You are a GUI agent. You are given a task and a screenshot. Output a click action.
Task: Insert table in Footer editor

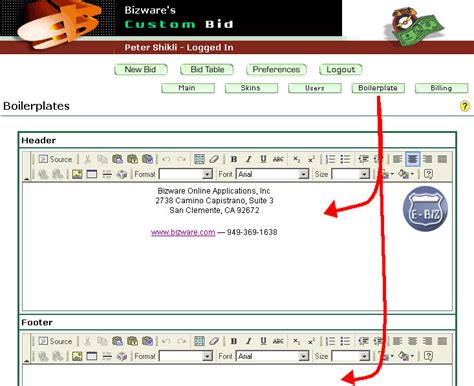point(92,356)
